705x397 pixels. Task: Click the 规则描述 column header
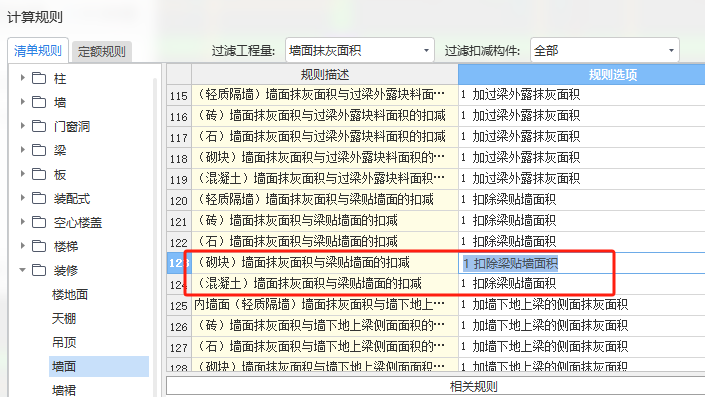click(x=325, y=74)
